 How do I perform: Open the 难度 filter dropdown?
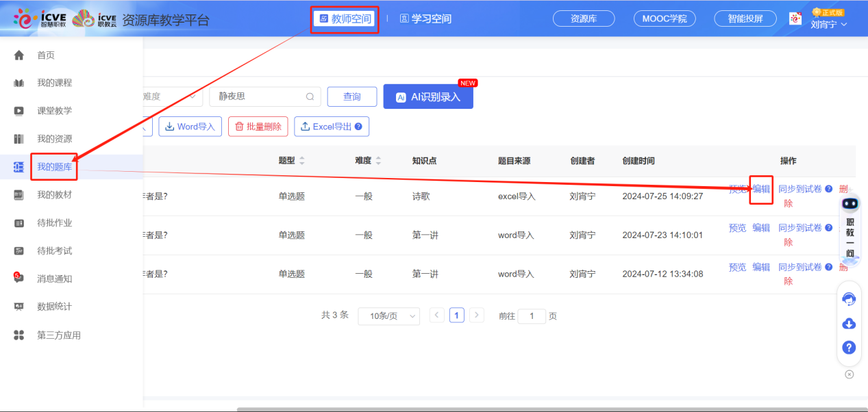click(171, 96)
